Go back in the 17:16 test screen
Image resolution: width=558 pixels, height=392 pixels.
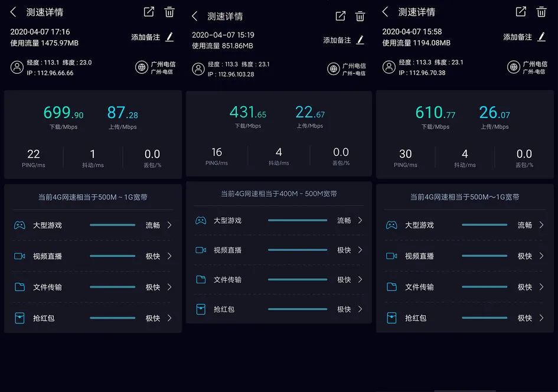tap(13, 12)
